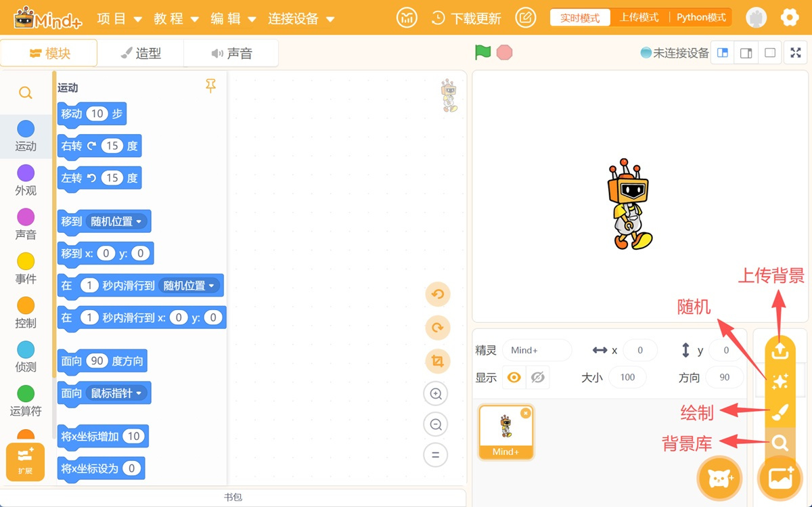This screenshot has height=507, width=812.
Task: Zoom in on the script workspace
Action: coord(436,394)
